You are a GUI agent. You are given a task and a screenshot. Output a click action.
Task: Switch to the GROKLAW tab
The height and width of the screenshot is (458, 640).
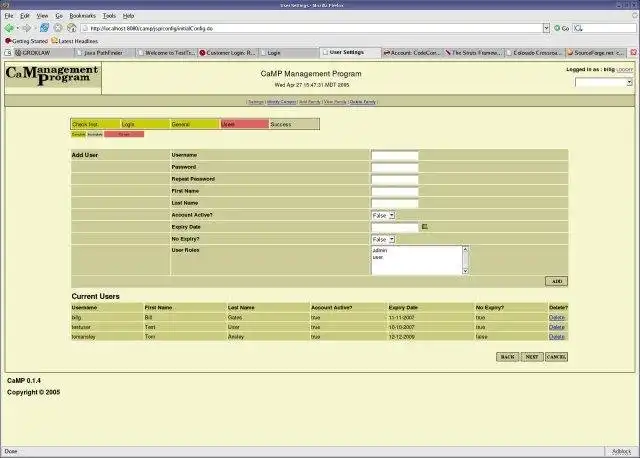click(44, 53)
